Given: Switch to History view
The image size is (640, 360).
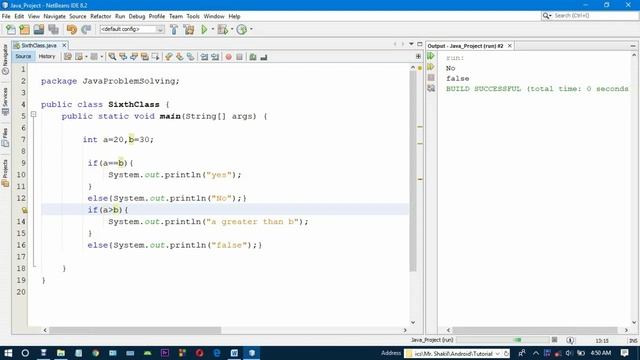Looking at the screenshot, I should coord(47,57).
